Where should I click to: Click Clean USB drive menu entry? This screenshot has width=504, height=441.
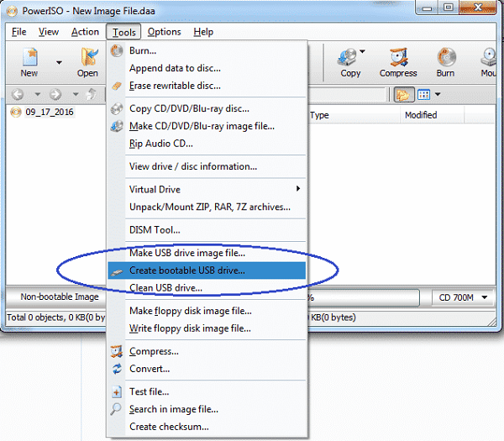point(165,288)
